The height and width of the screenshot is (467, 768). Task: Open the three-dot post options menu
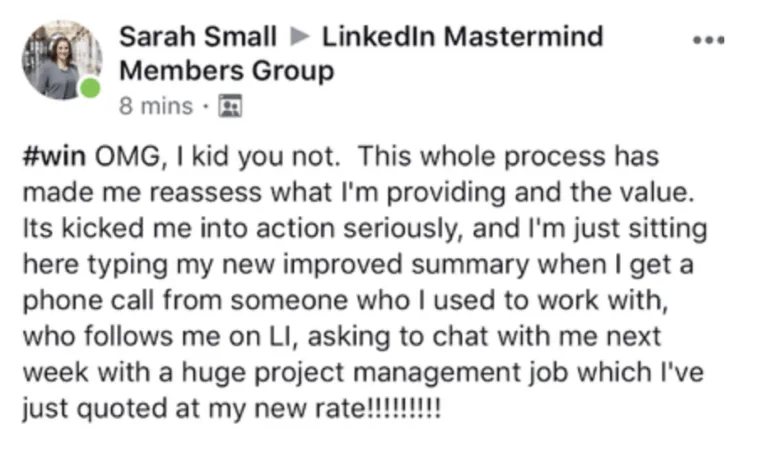click(708, 40)
